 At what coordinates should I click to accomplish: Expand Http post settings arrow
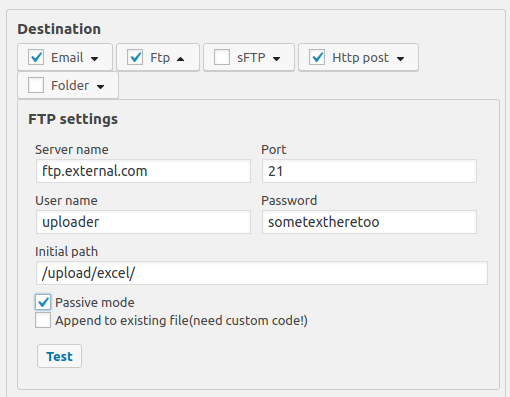click(x=400, y=59)
